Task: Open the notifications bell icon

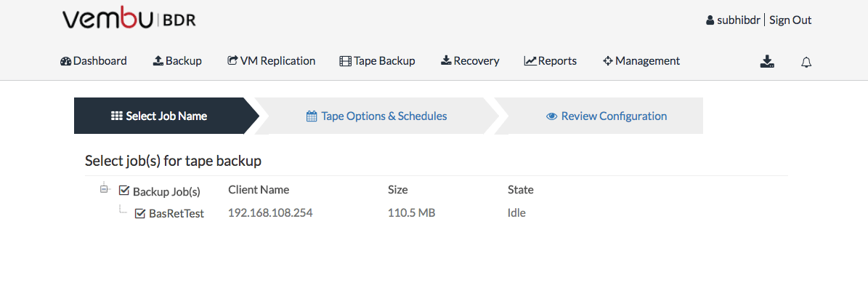Action: click(x=806, y=62)
